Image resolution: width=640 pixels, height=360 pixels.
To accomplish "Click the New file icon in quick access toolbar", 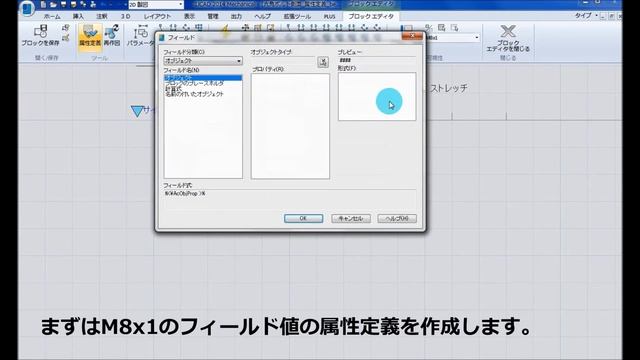I will coord(43,4).
